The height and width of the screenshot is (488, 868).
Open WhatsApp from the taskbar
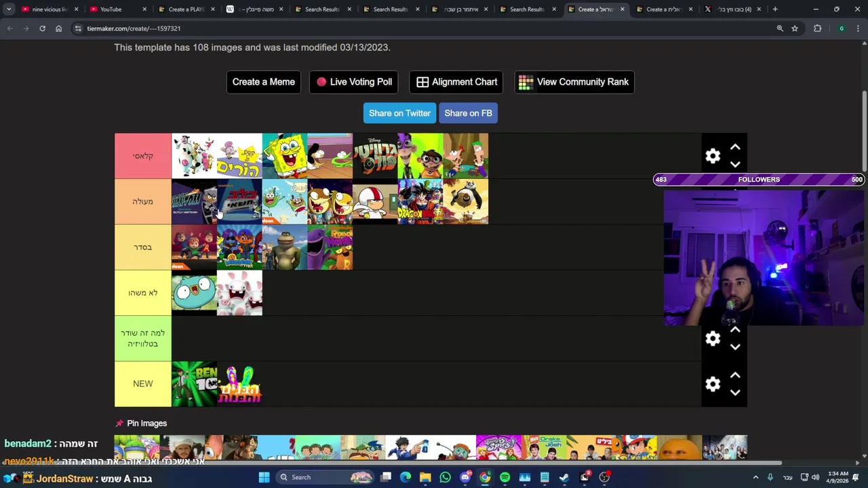click(x=445, y=477)
